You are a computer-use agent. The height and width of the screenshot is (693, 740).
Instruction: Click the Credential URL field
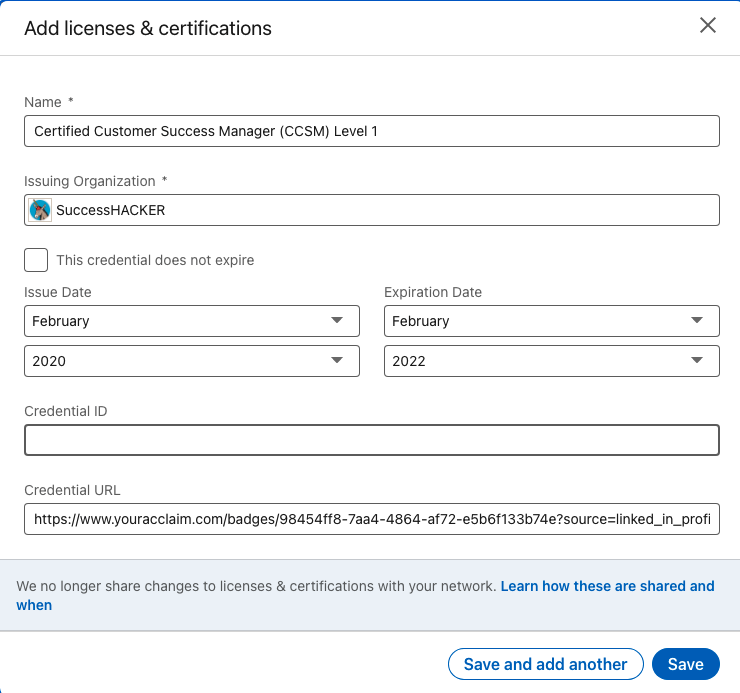click(x=372, y=519)
